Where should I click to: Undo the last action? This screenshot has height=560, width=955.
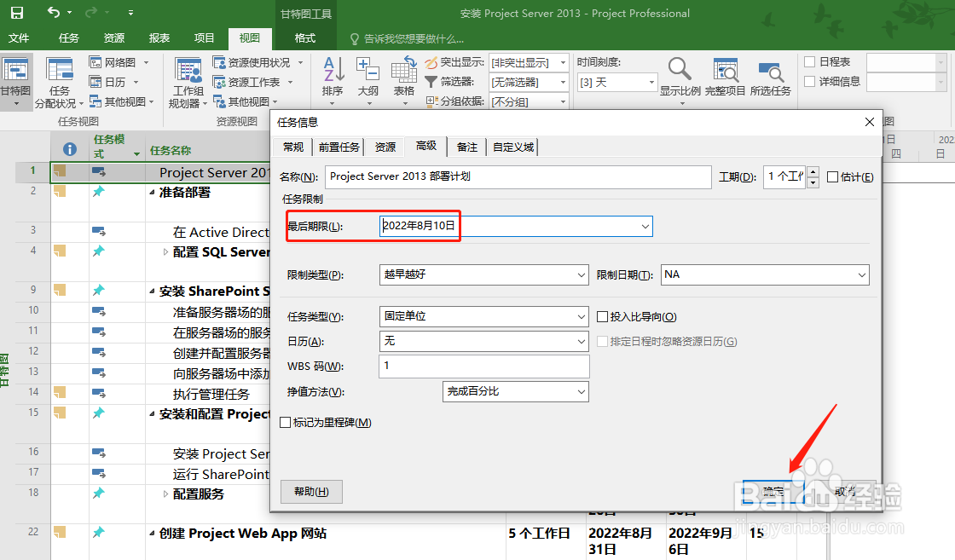55,13
